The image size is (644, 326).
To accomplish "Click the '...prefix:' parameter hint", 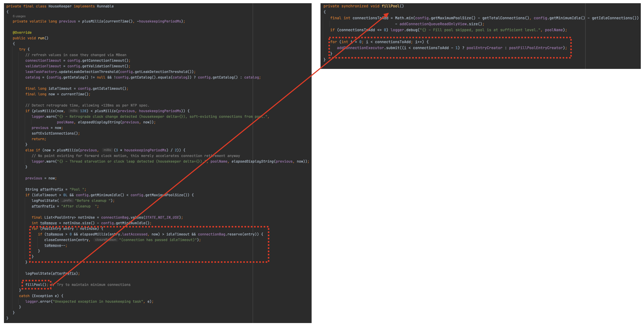I will coord(67,201).
